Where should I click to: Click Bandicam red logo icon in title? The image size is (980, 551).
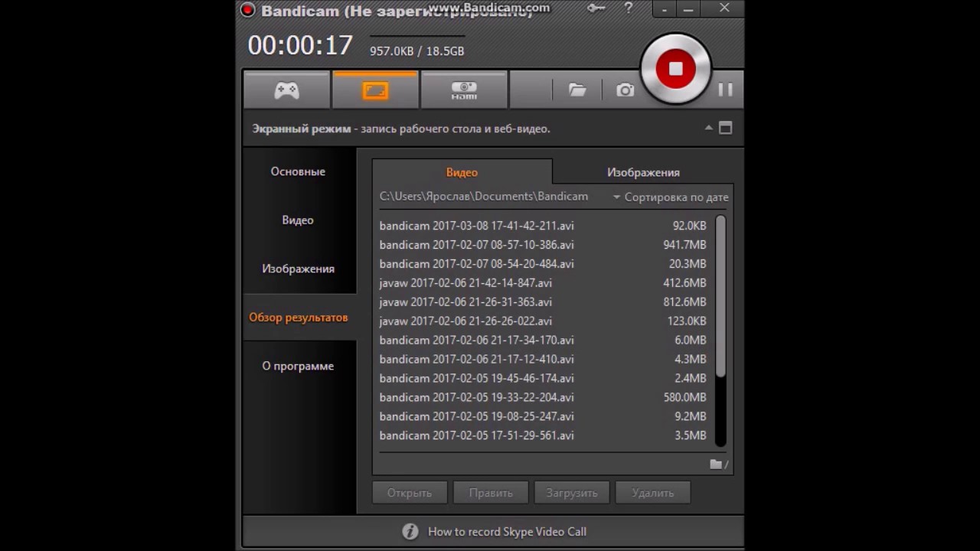pyautogui.click(x=247, y=10)
